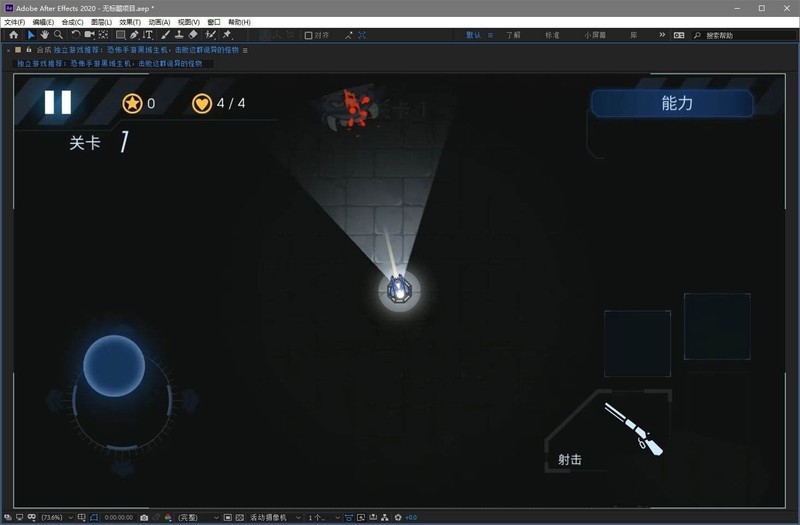The image size is (800, 525).
Task: Open the 活动摄像机 camera view dropdown
Action: (x=275, y=517)
